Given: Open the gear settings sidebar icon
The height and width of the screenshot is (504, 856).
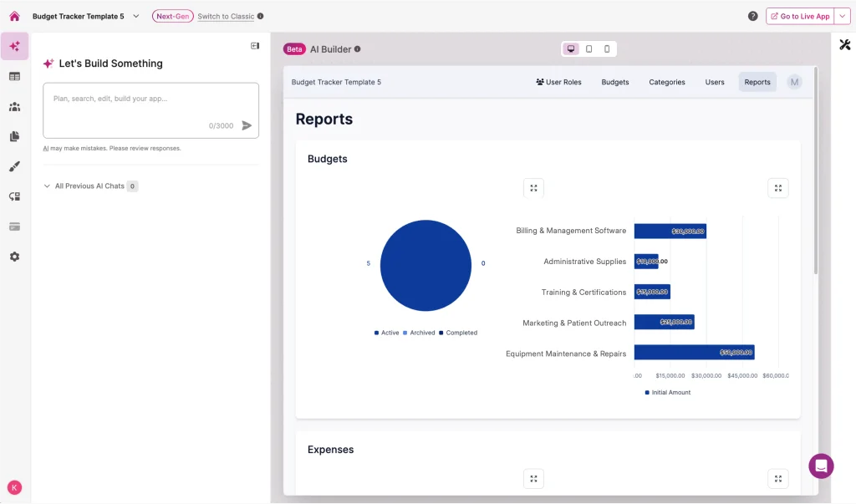Looking at the screenshot, I should tap(14, 257).
